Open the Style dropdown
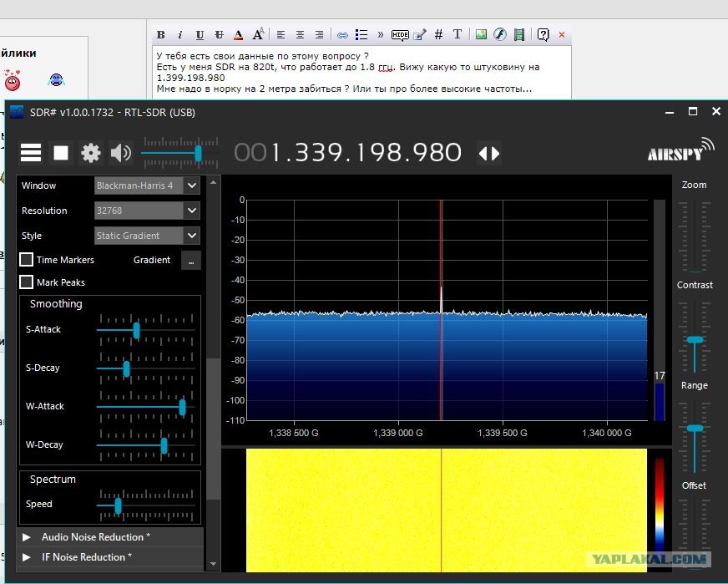This screenshot has height=584, width=728. tap(147, 236)
